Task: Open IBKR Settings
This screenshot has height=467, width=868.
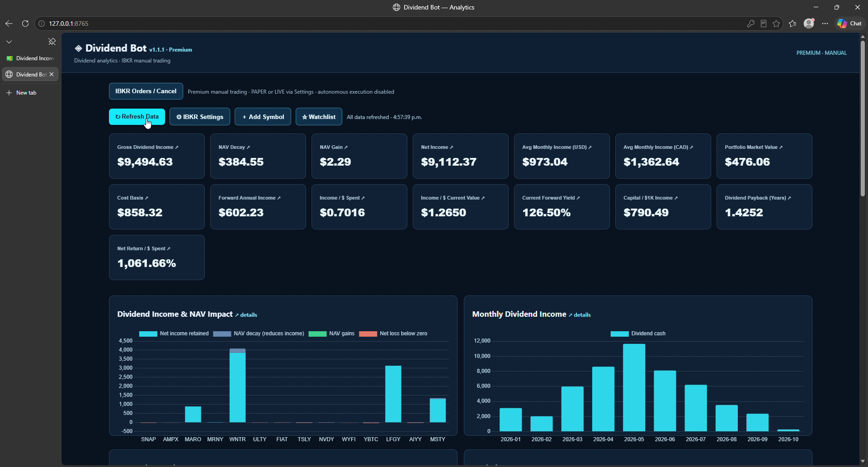Action: (x=200, y=117)
